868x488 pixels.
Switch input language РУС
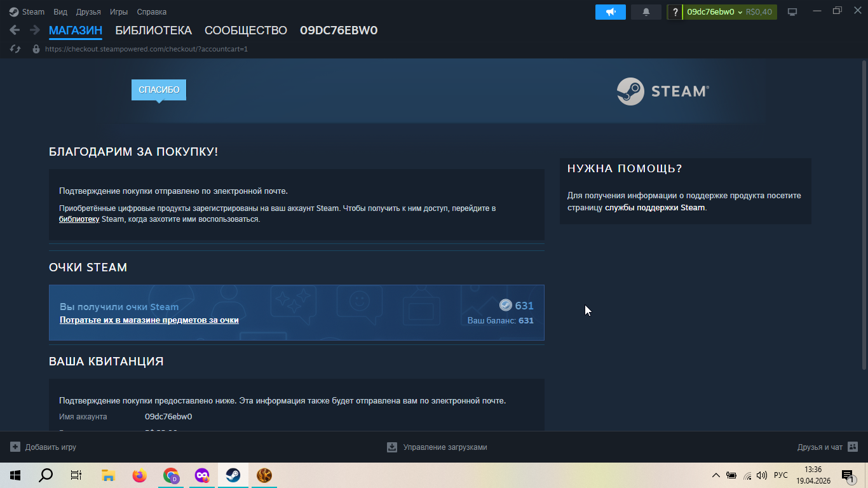[781, 475]
